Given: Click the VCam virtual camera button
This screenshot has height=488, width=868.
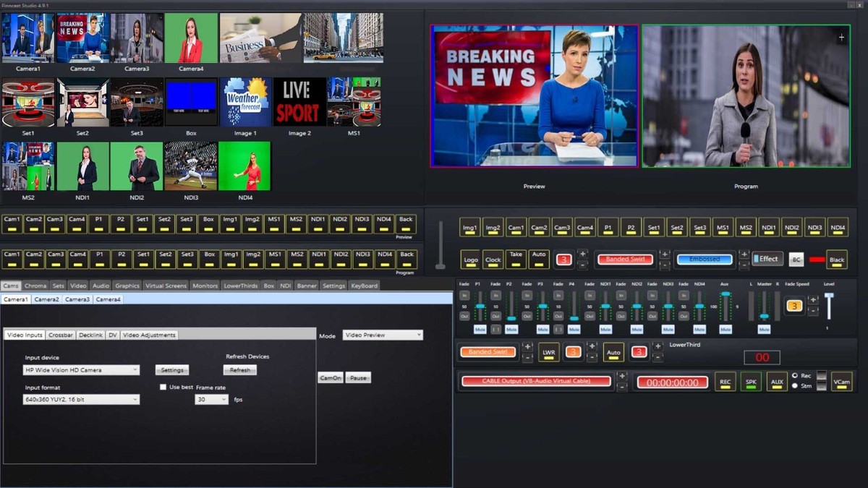Looking at the screenshot, I should (841, 382).
